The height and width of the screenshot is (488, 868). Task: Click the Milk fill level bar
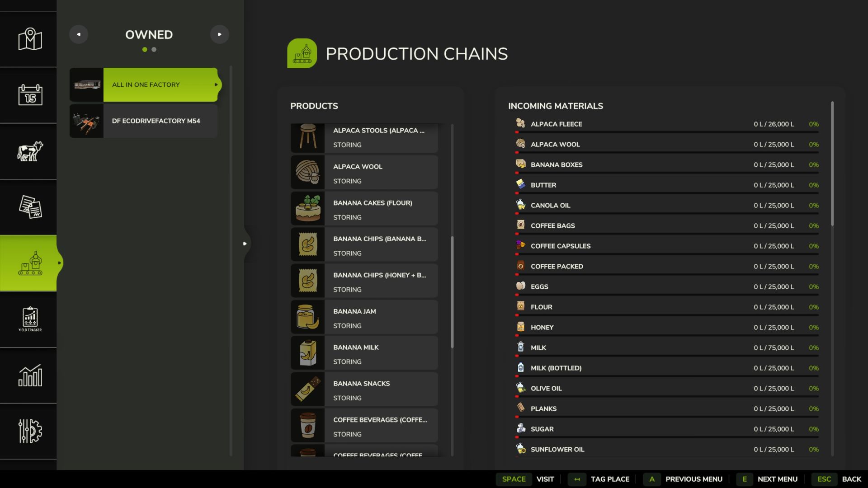coord(667,356)
